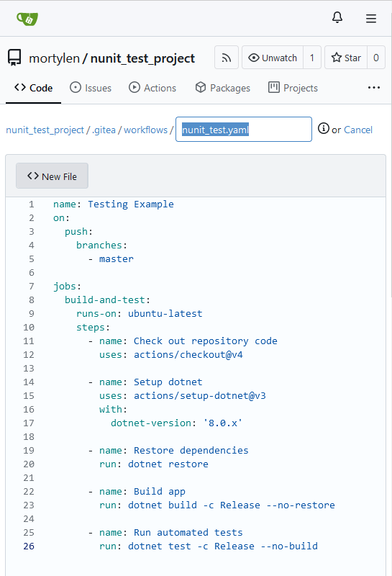392x576 pixels.
Task: Click 'actions/checkout@v4' on line 12
Action: click(188, 355)
